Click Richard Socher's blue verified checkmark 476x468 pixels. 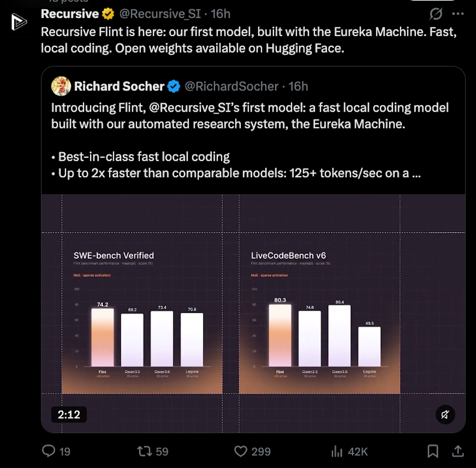(174, 87)
